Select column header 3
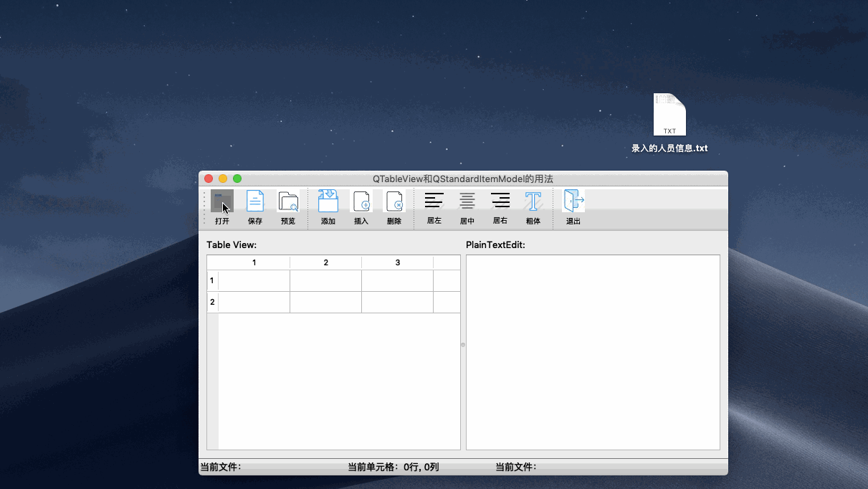 click(x=398, y=262)
